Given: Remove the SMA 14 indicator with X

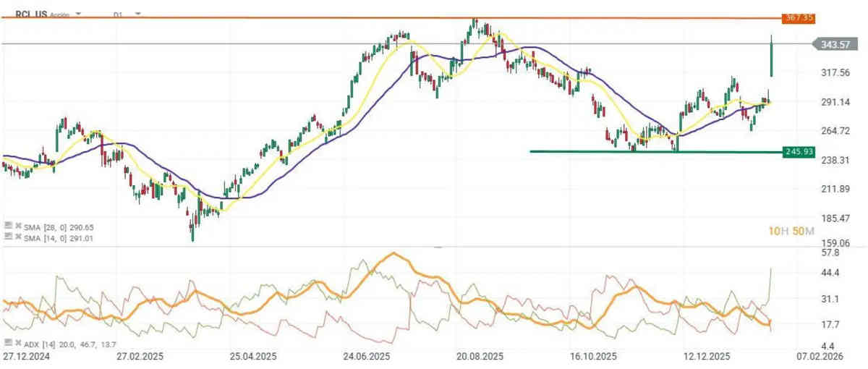Looking at the screenshot, I should pyautogui.click(x=17, y=236).
